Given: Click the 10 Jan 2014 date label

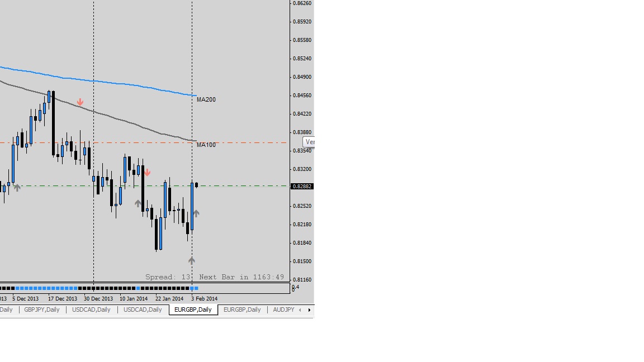Looking at the screenshot, I should point(134,299).
